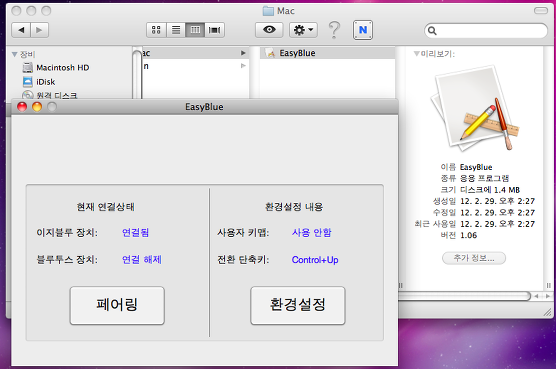The image size is (556, 369).
Task: Click the 블루투스 장치: label
Action: click(67, 259)
